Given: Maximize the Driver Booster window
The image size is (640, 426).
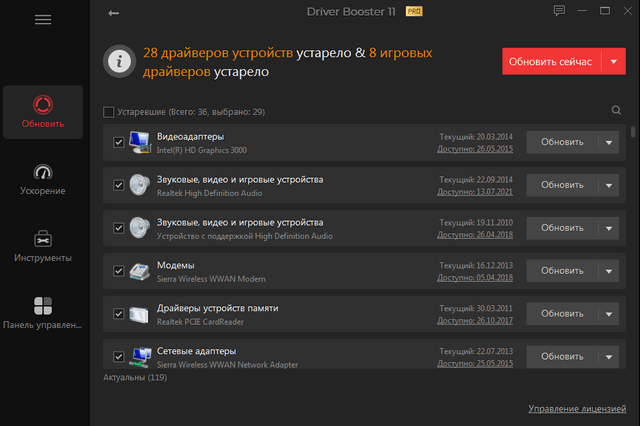Looking at the screenshot, I should click(605, 11).
